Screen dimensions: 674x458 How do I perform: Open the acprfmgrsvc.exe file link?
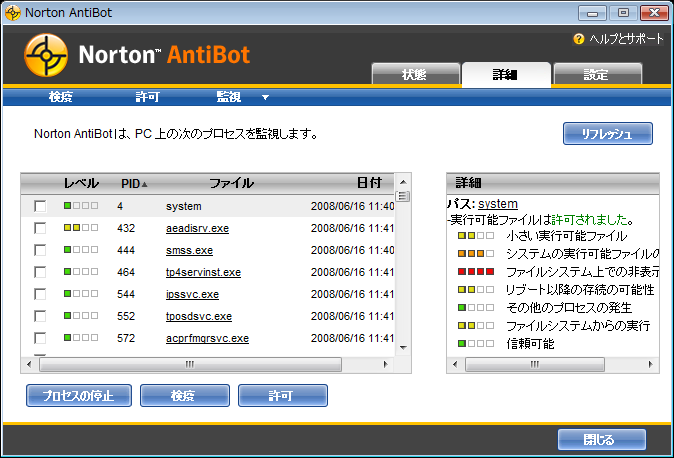coord(207,338)
